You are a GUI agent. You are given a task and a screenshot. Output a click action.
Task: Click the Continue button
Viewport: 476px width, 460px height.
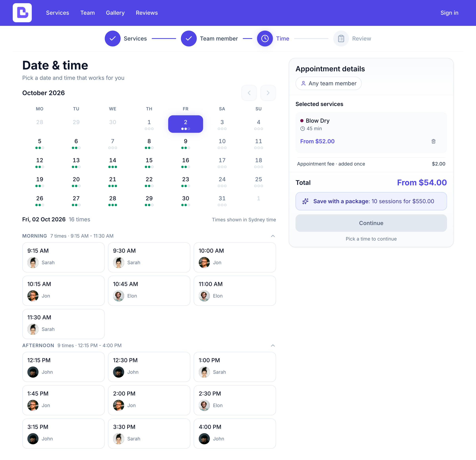tap(371, 223)
